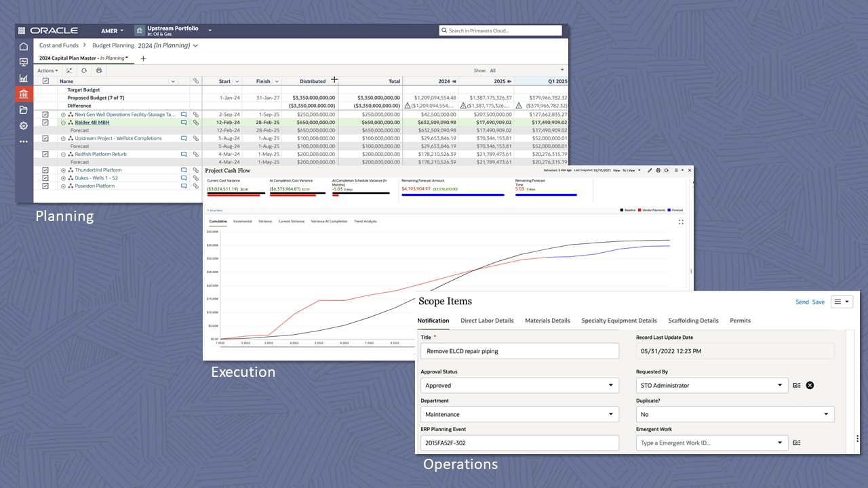The width and height of the screenshot is (868, 488).
Task: Click the paperclip attachment icon for Redfish Platform Refurb
Action: coord(196,154)
